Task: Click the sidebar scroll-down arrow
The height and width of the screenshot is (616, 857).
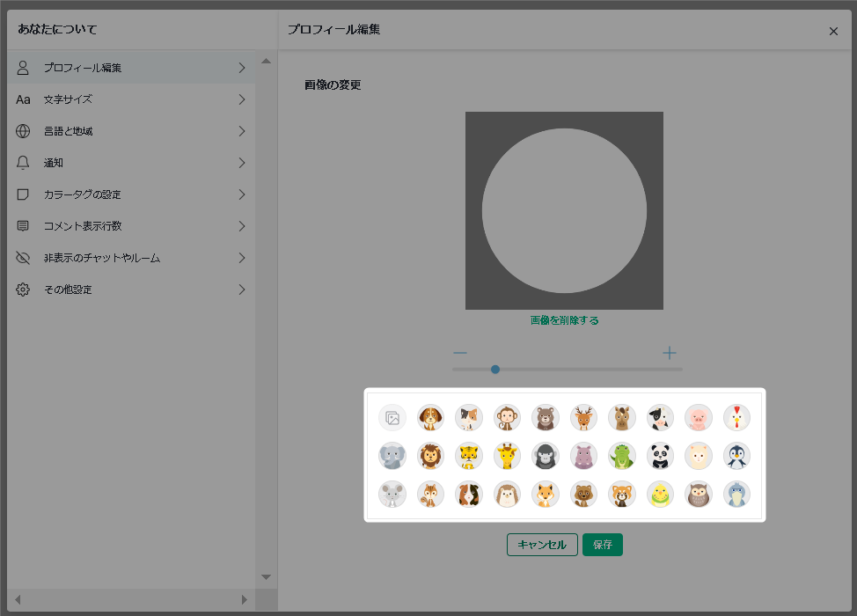Action: (x=267, y=577)
